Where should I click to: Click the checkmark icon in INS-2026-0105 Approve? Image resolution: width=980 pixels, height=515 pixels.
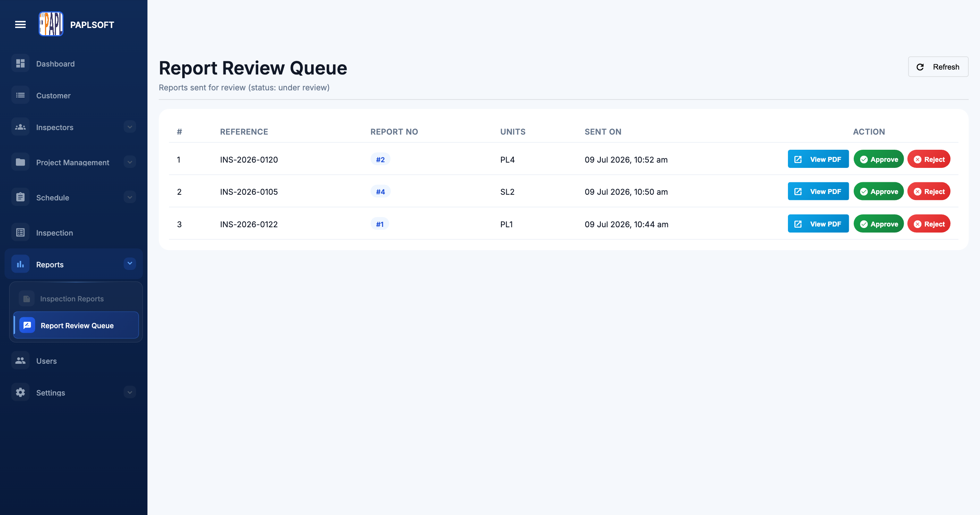[x=864, y=192]
